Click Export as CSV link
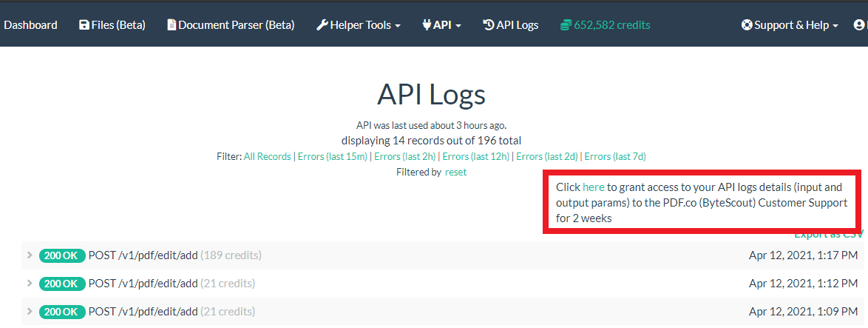868x328 pixels. point(829,235)
